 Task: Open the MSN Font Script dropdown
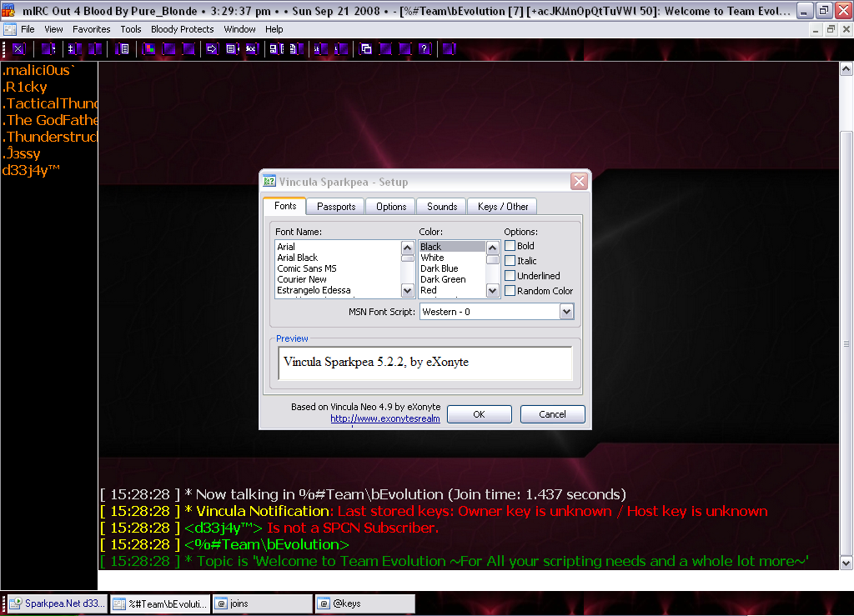(x=566, y=312)
